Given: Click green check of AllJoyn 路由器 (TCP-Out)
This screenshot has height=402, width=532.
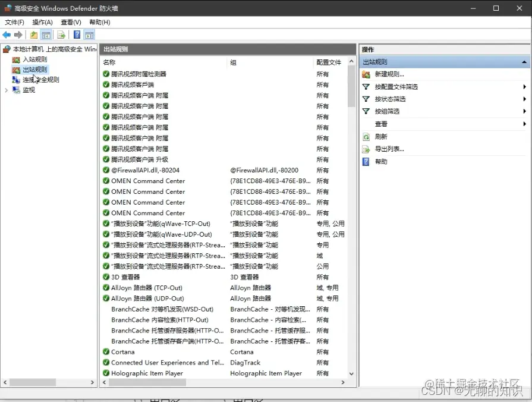Looking at the screenshot, I should point(106,288).
